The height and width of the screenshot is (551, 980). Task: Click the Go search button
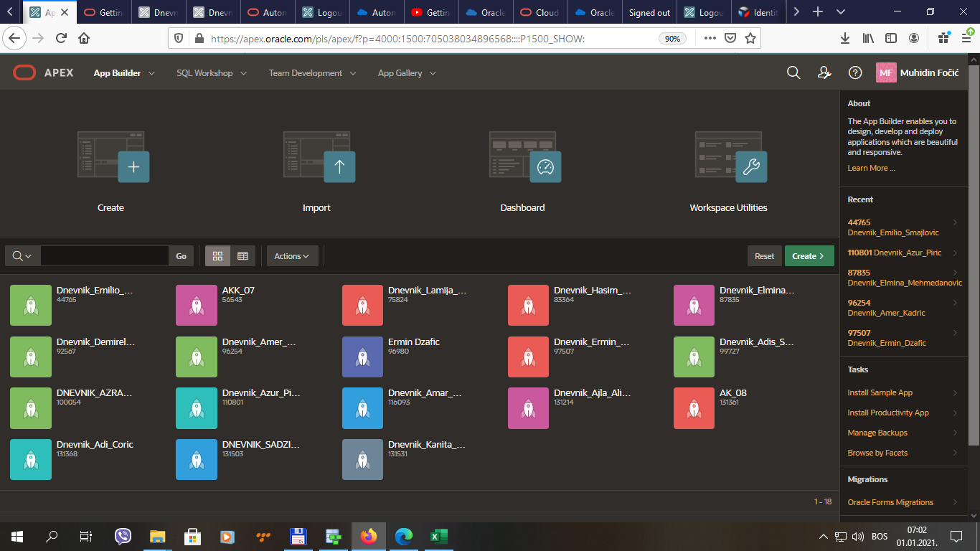pyautogui.click(x=181, y=256)
